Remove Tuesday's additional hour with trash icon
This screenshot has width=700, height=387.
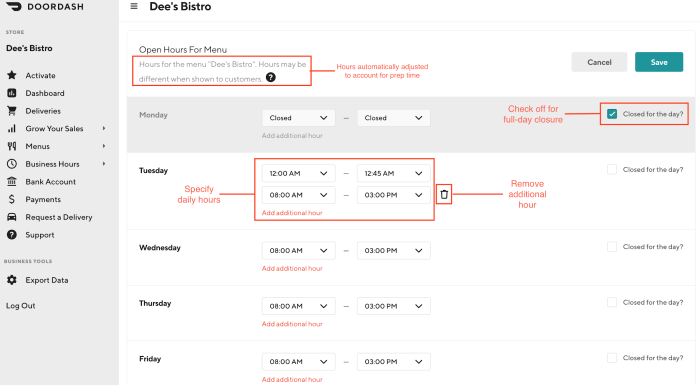tap(444, 194)
